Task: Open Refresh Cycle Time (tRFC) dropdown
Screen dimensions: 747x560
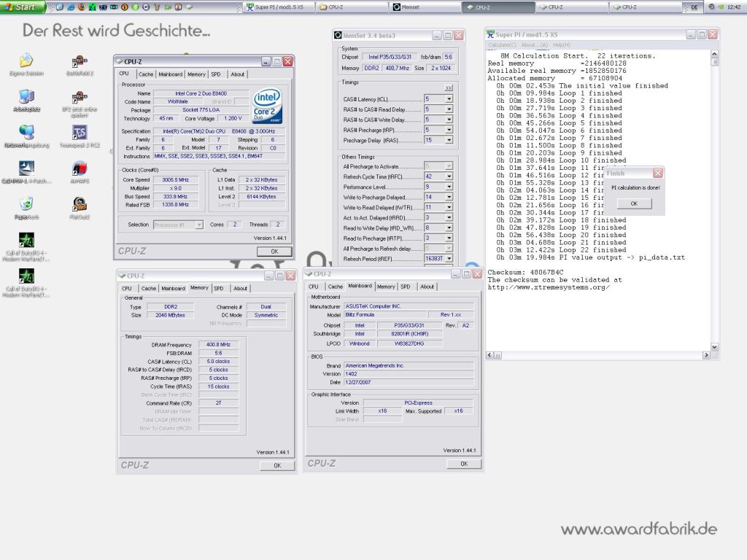Action: point(449,176)
